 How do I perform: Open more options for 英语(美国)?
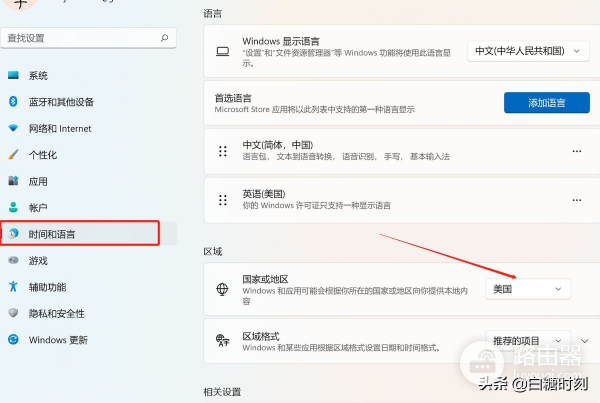(577, 200)
